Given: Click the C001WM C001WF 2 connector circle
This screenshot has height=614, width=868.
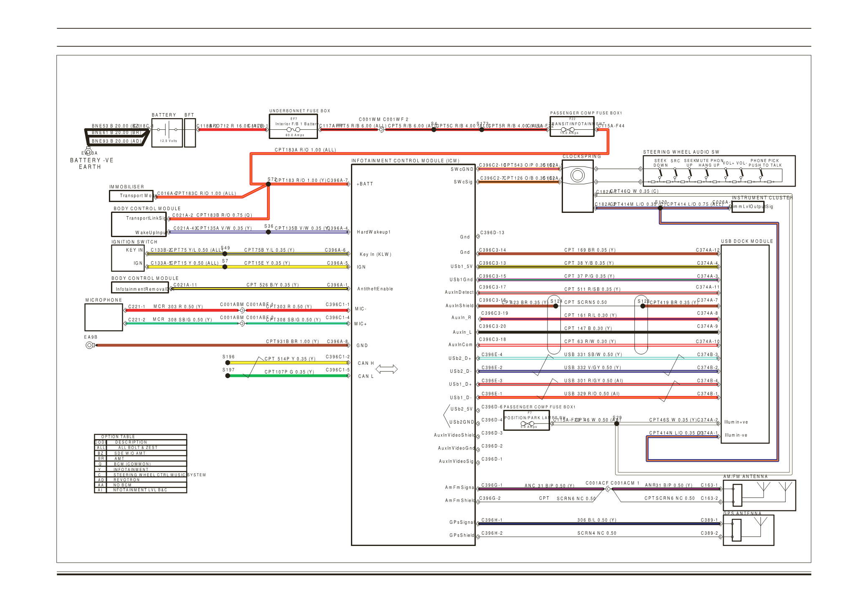Looking at the screenshot, I should coord(381,130).
